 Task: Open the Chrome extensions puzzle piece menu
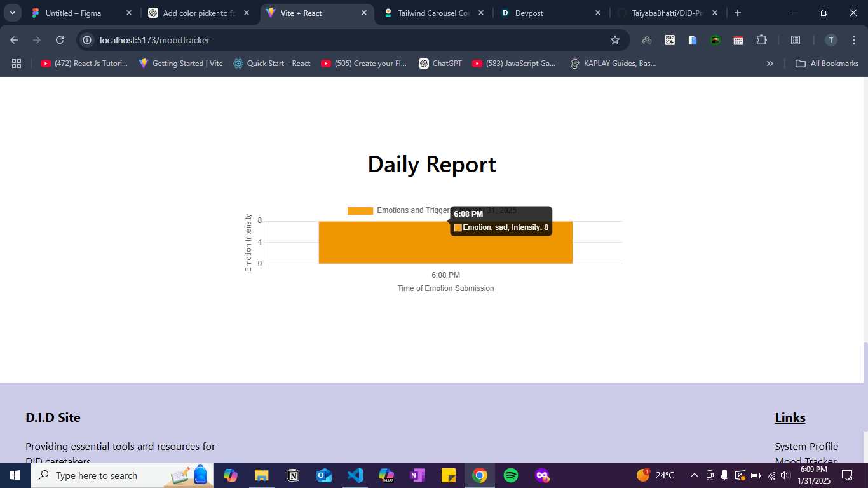tap(762, 39)
